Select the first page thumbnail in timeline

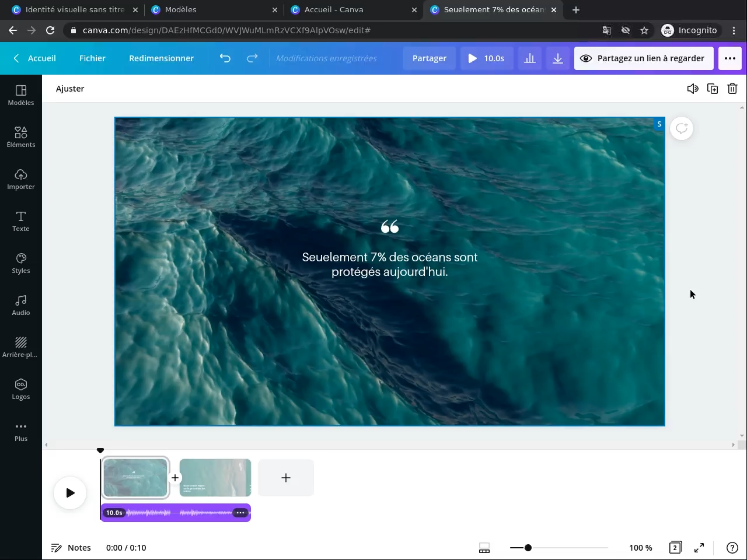pyautogui.click(x=135, y=478)
